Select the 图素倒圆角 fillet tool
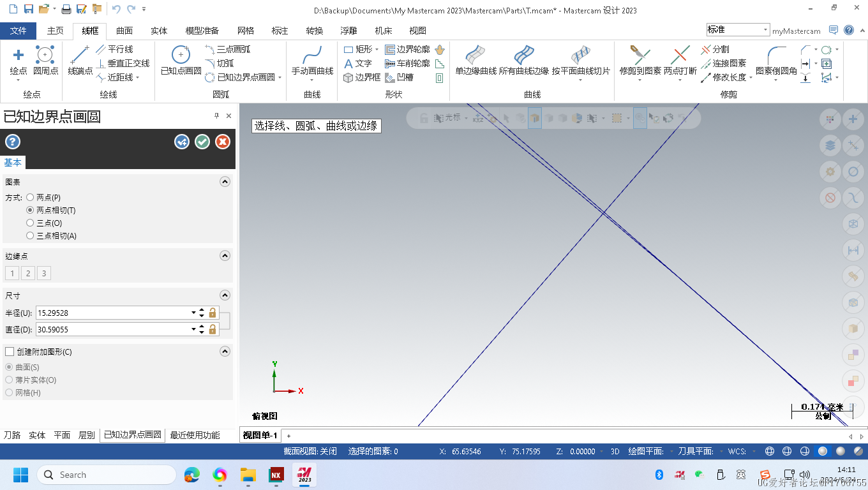The height and width of the screenshot is (490, 868). tap(776, 61)
